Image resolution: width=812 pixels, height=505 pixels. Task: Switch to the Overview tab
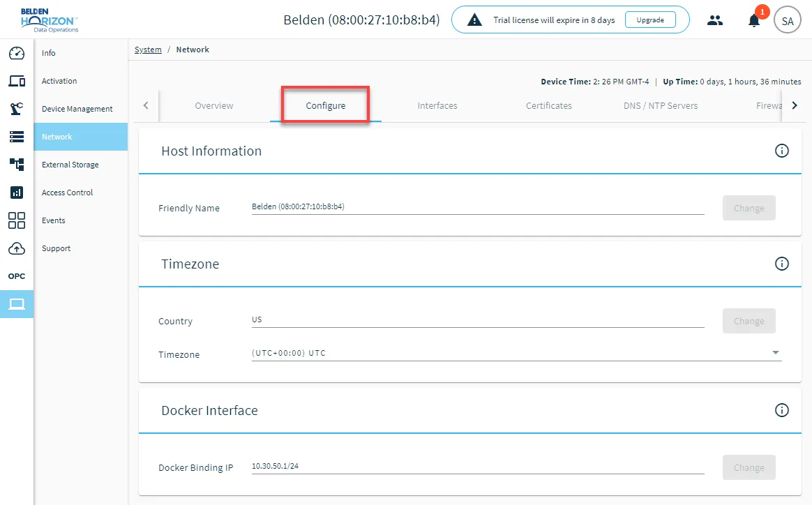point(214,105)
